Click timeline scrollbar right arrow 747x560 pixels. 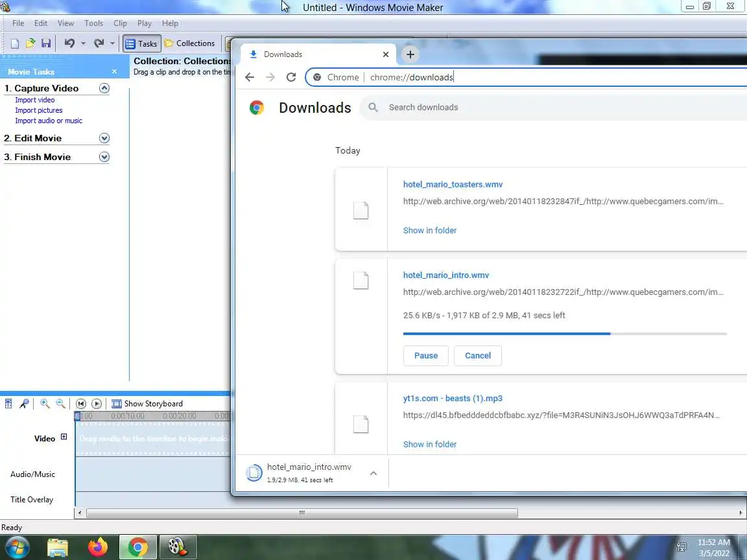click(741, 513)
